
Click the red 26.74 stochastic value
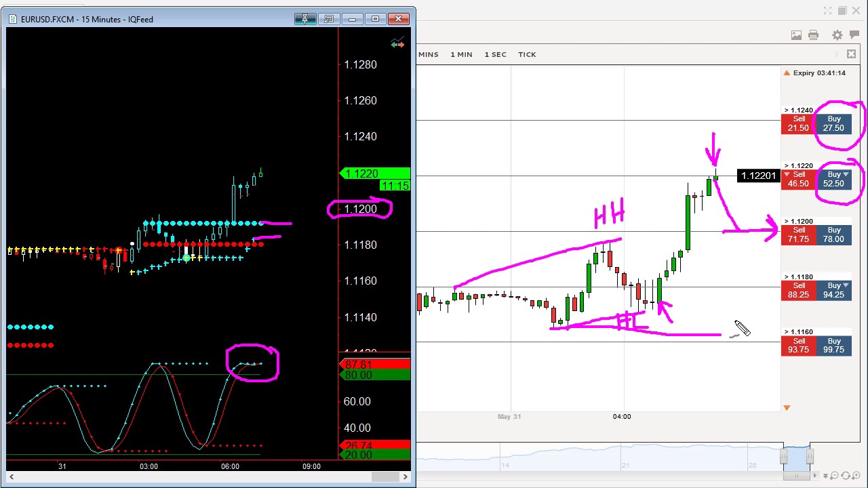click(x=375, y=445)
